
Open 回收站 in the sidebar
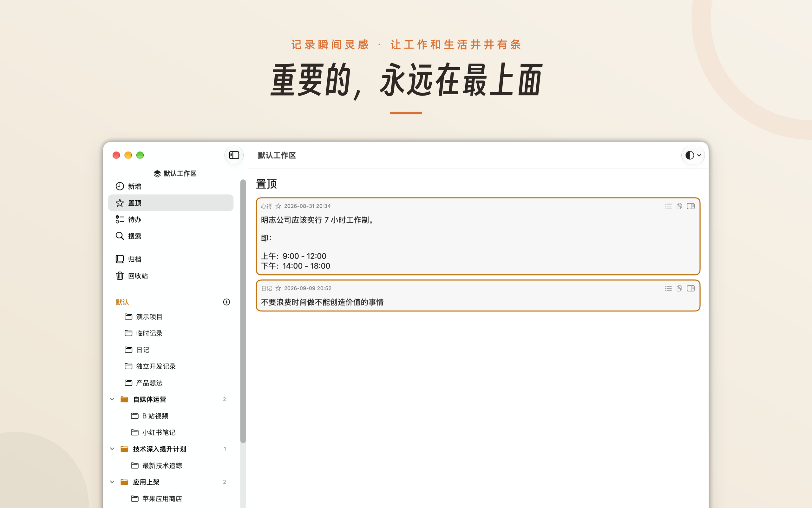(x=171, y=276)
